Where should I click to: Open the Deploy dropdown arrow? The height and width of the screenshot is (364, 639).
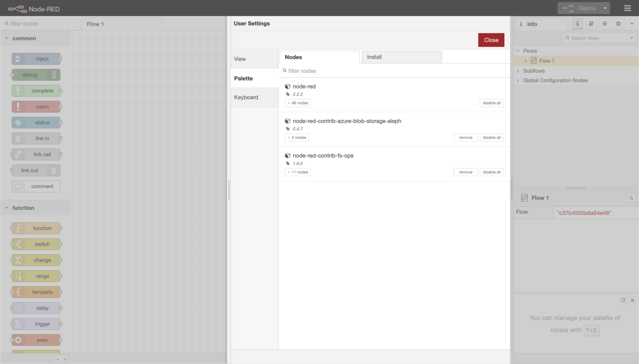coord(605,8)
